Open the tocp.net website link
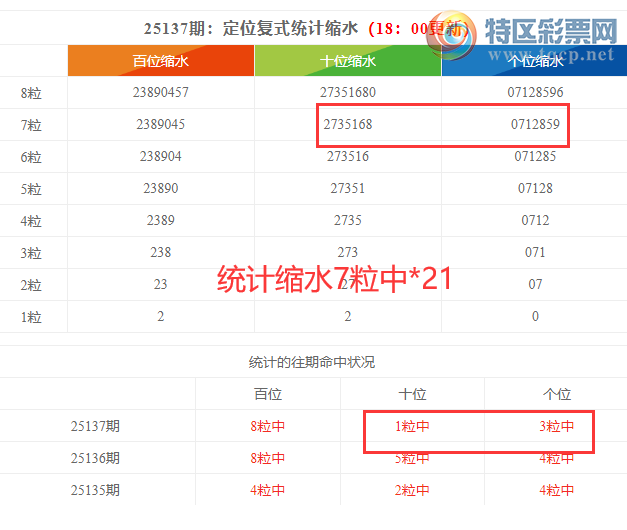Viewport: 627px width, 530px height. pos(562,55)
